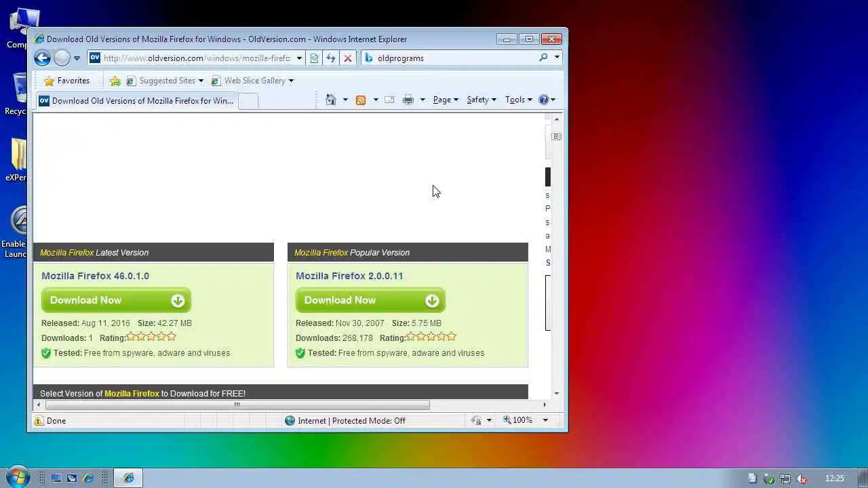Expand the zoom level dropdown arrow
The width and height of the screenshot is (868, 488).
click(545, 421)
